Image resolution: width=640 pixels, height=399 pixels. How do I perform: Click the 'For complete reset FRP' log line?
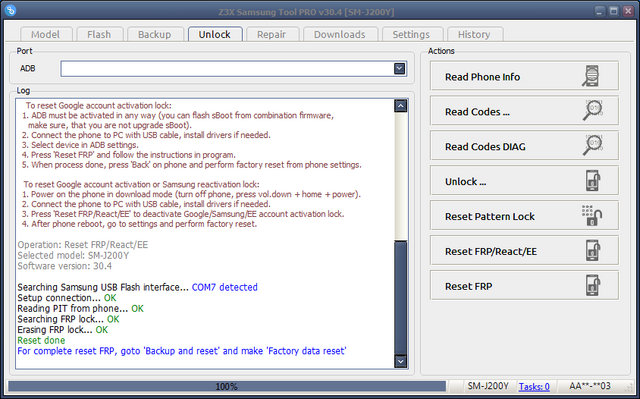coord(182,351)
